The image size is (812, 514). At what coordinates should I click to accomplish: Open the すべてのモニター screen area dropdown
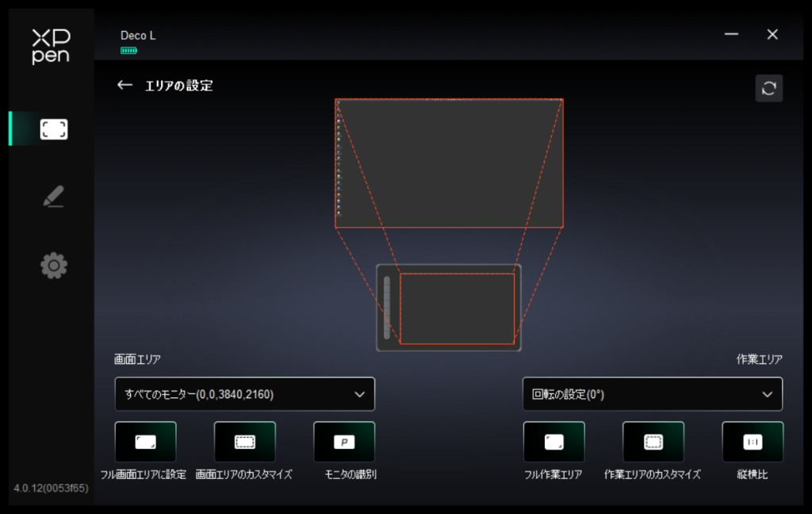244,394
